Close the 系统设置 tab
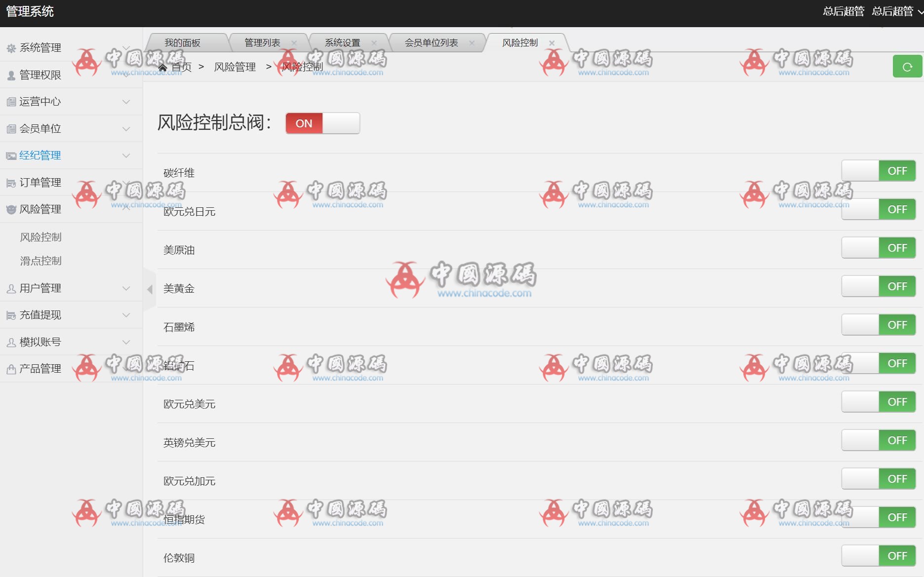This screenshot has height=577, width=924. click(374, 43)
